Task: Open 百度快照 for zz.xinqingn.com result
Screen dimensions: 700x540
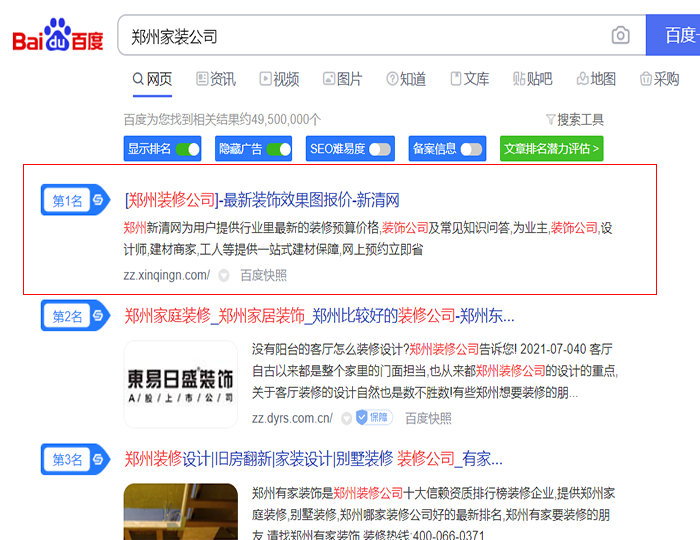Action: click(x=263, y=275)
